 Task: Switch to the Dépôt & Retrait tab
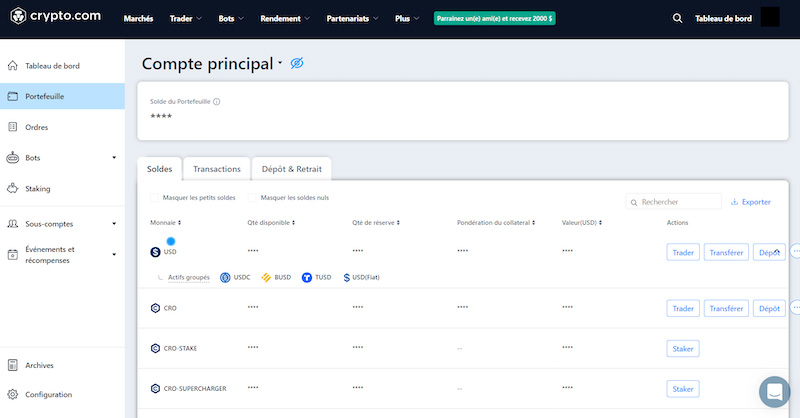point(292,169)
